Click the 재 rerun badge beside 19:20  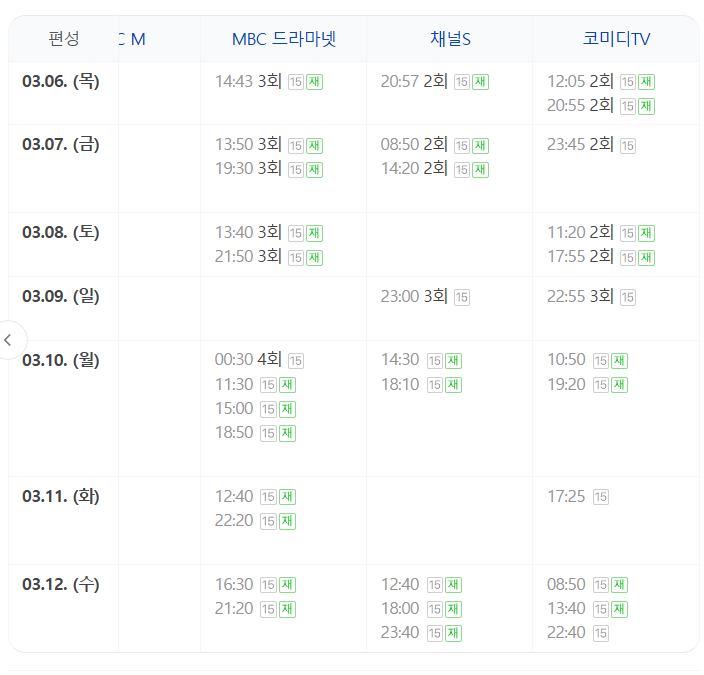pos(619,385)
